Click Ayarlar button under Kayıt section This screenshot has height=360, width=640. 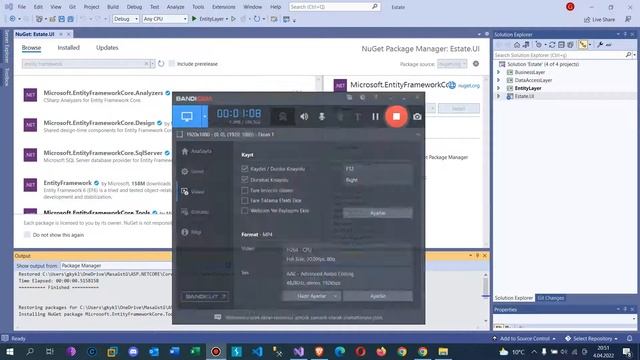(378, 213)
